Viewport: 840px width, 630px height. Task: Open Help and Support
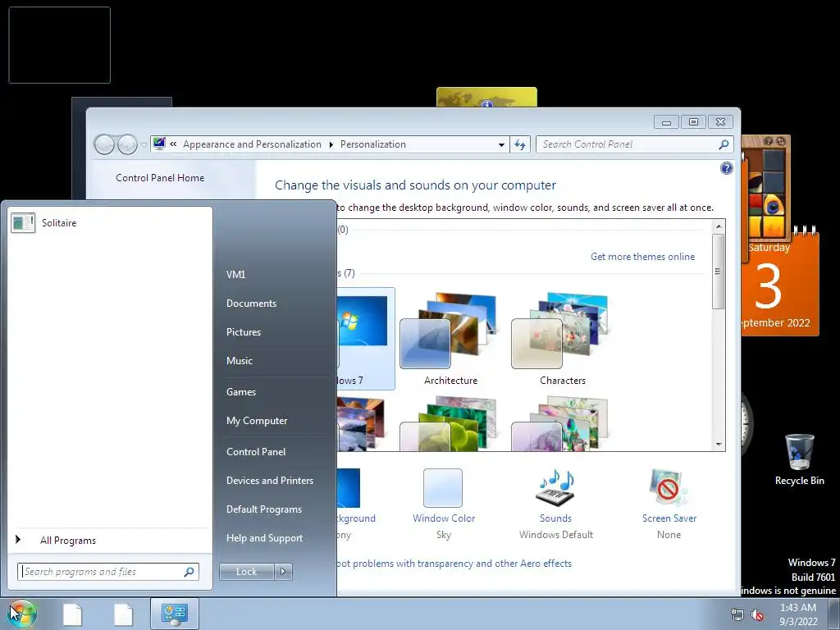coord(264,538)
